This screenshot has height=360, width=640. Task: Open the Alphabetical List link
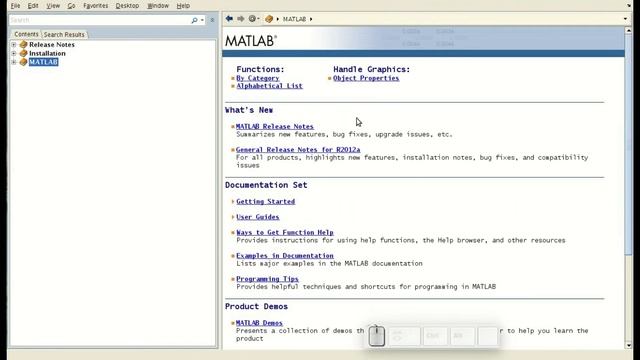click(269, 86)
